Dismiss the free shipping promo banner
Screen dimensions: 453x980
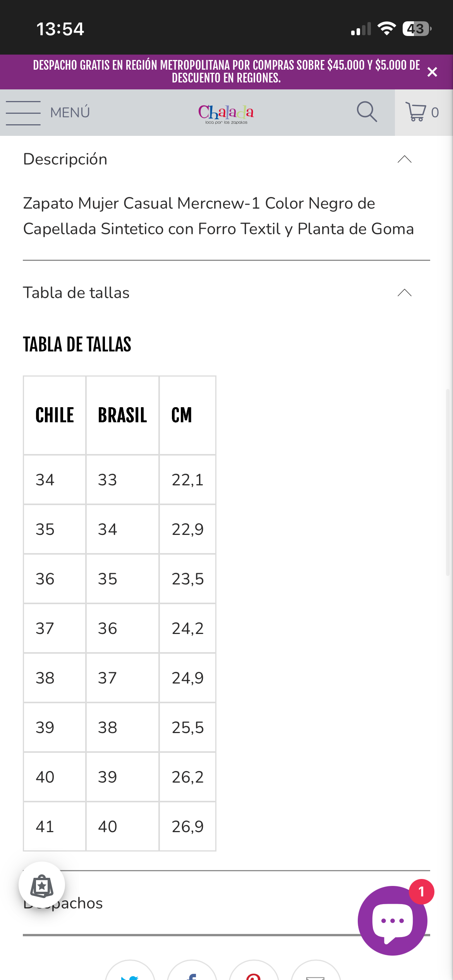432,72
